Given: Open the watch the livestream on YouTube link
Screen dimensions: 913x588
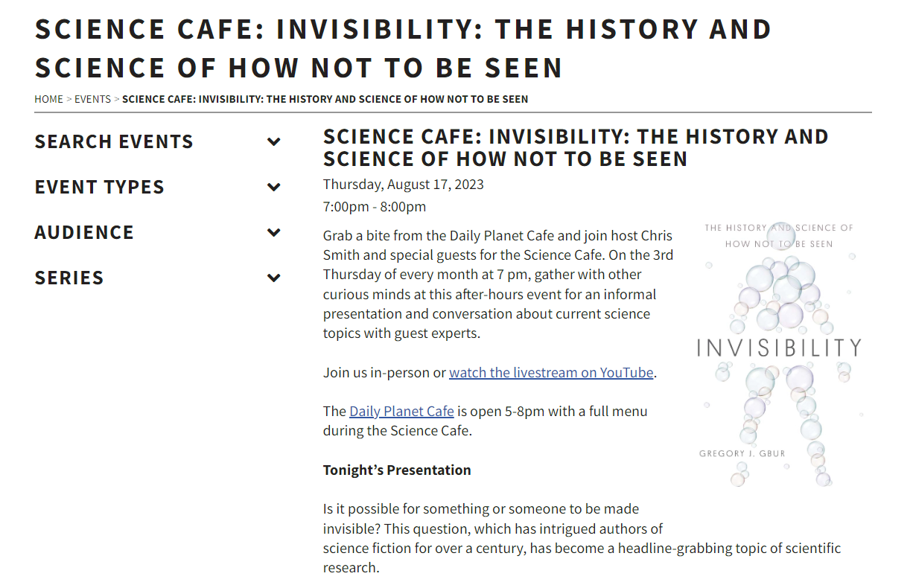Looking at the screenshot, I should [551, 372].
